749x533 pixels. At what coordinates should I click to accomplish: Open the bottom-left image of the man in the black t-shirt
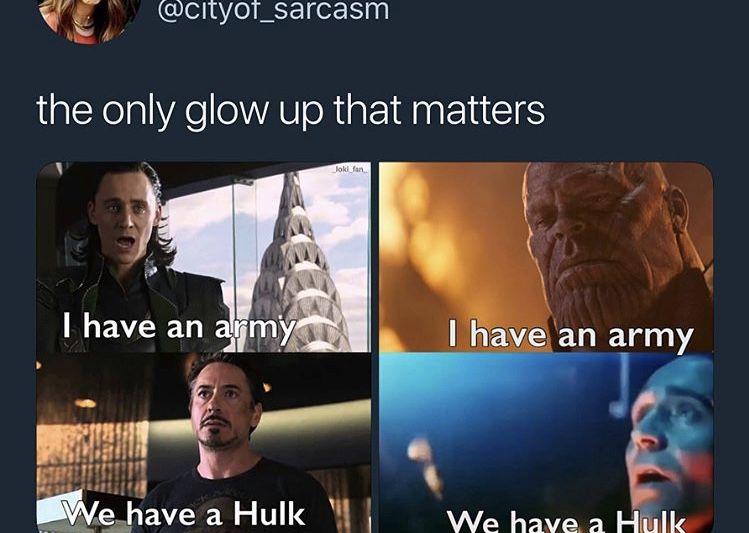point(203,443)
